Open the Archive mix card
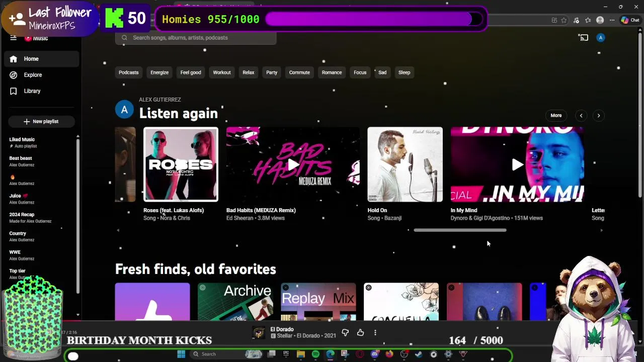This screenshot has width=644, height=362. [235, 302]
